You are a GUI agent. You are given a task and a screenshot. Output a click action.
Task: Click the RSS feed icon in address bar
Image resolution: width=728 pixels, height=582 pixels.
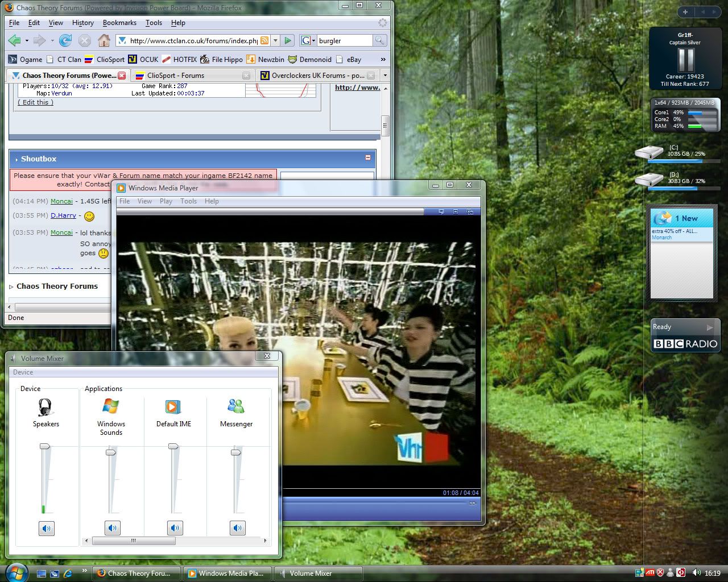coord(264,40)
